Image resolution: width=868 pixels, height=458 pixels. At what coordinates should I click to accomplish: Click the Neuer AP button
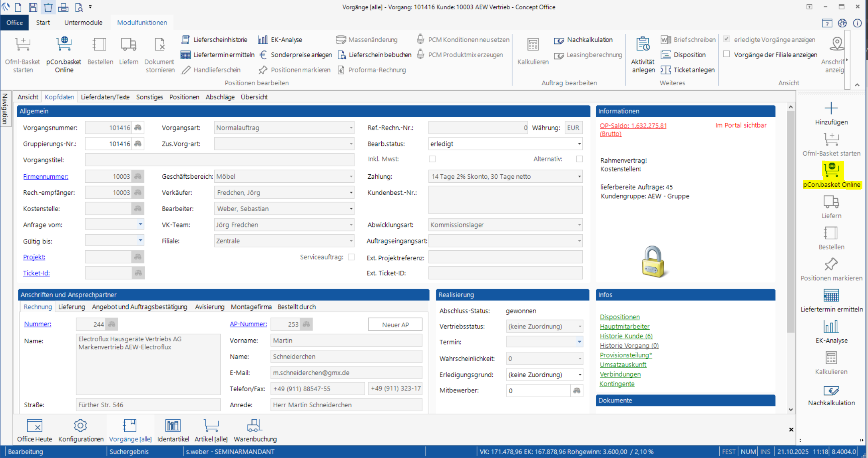395,325
